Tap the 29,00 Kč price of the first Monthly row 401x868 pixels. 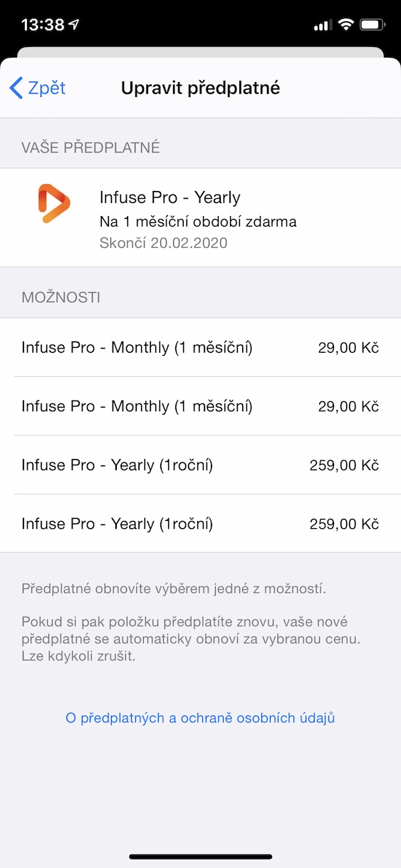(x=348, y=348)
